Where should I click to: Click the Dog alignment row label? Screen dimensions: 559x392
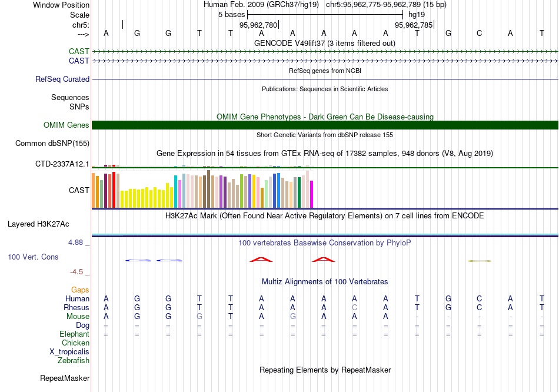click(82, 325)
